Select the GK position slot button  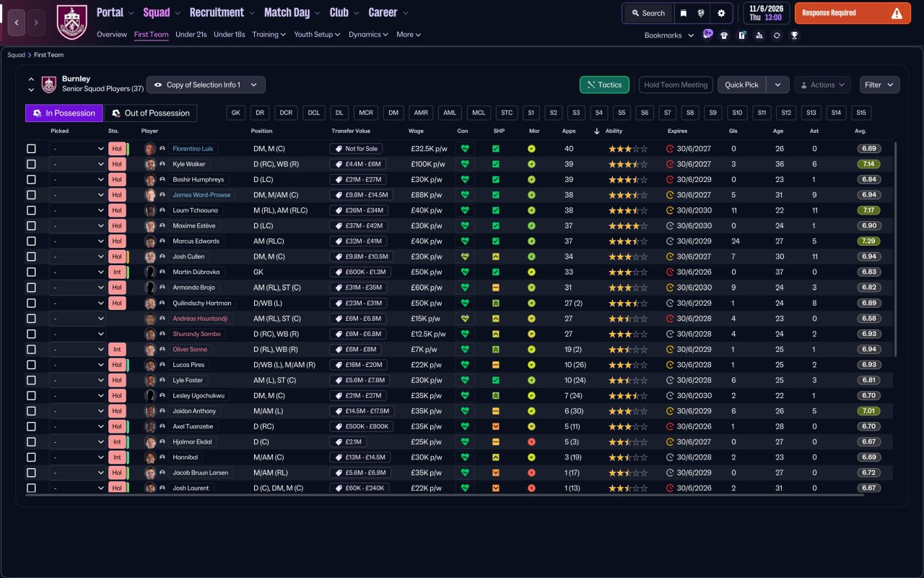[x=236, y=113]
